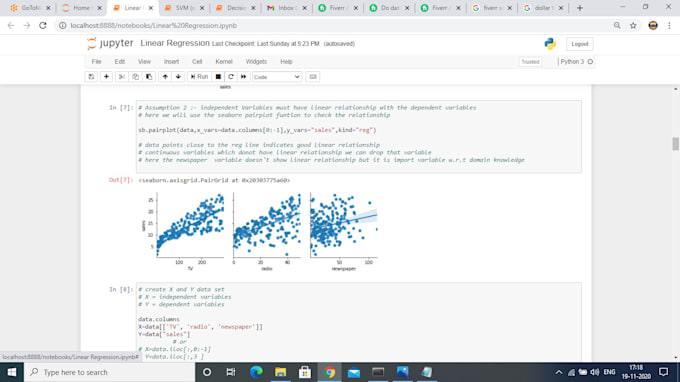Switch to the SVM notebook tab

click(184, 8)
